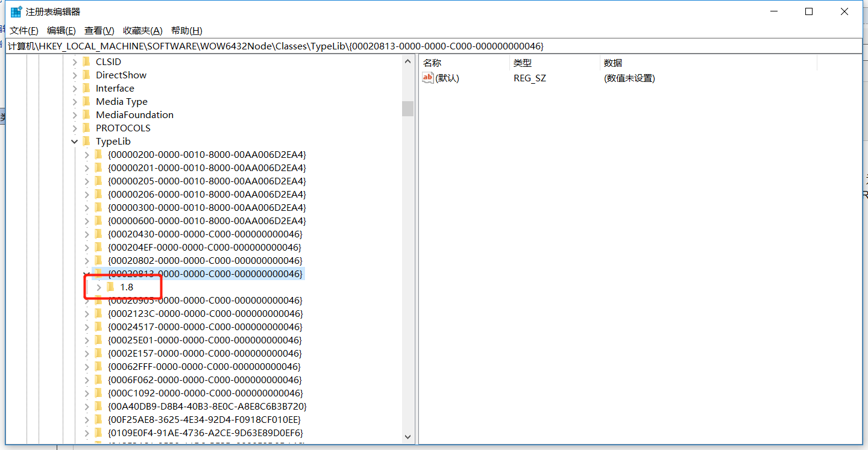
Task: Click folder icon of {00020430-0000-0000-C000-000000000046}
Action: 98,234
